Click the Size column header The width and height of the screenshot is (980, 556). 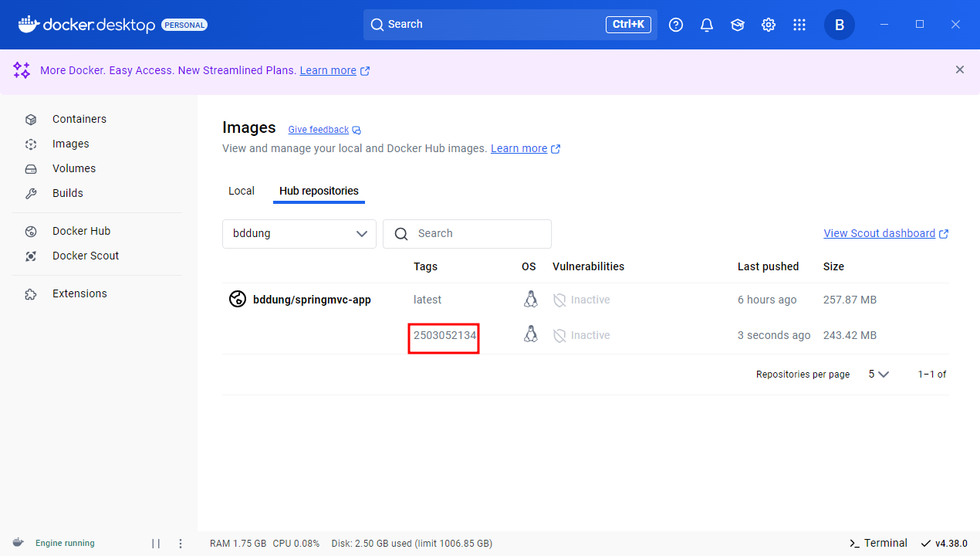click(x=833, y=266)
